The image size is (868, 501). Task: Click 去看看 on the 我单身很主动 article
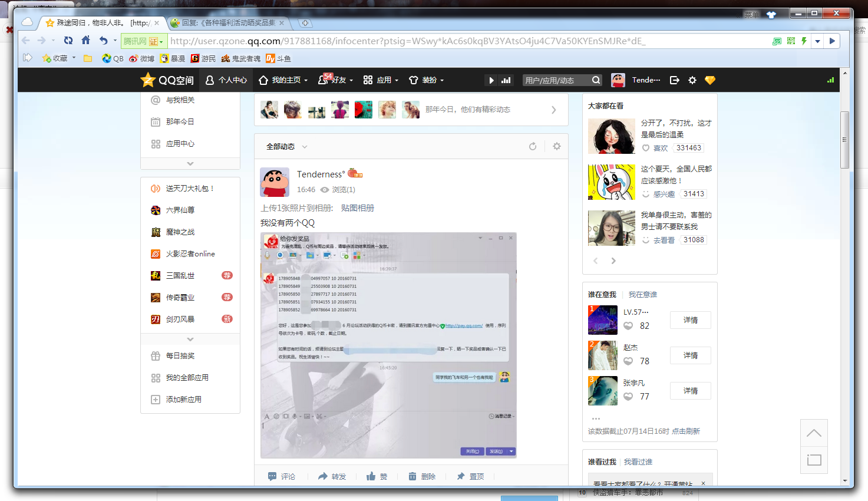tap(658, 240)
